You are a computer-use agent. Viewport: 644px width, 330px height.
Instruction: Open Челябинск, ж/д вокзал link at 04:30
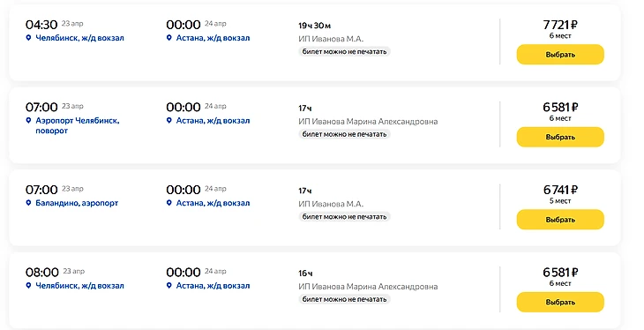[x=79, y=38]
